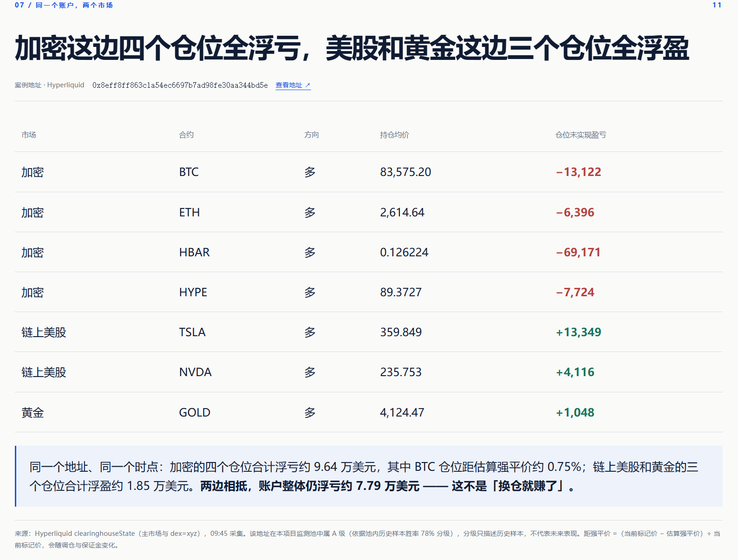Select the NVDA contract cell
This screenshot has height=560, width=738.
196,372
